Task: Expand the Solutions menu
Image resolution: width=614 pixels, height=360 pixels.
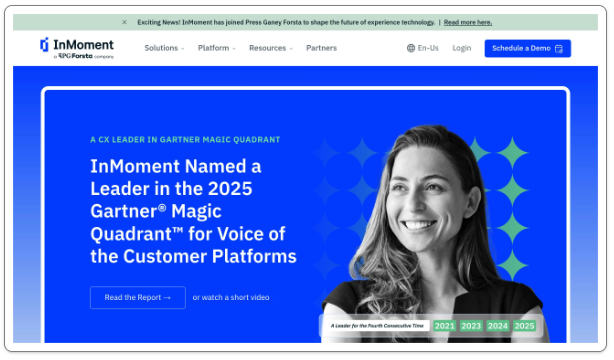Action: pos(164,48)
